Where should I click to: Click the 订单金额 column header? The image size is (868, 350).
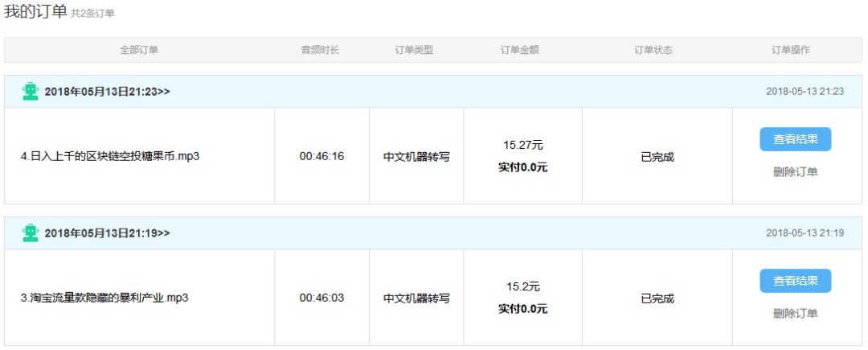coord(520,50)
